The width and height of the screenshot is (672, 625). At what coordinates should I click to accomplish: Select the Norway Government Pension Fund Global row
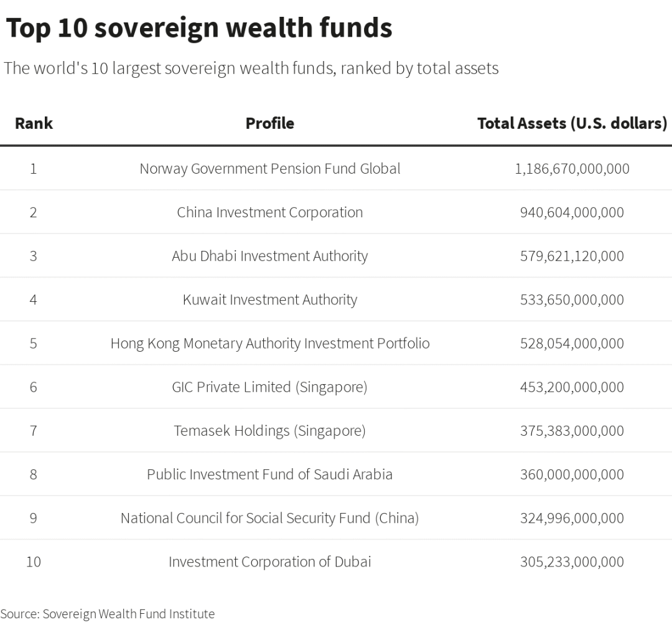tap(269, 169)
